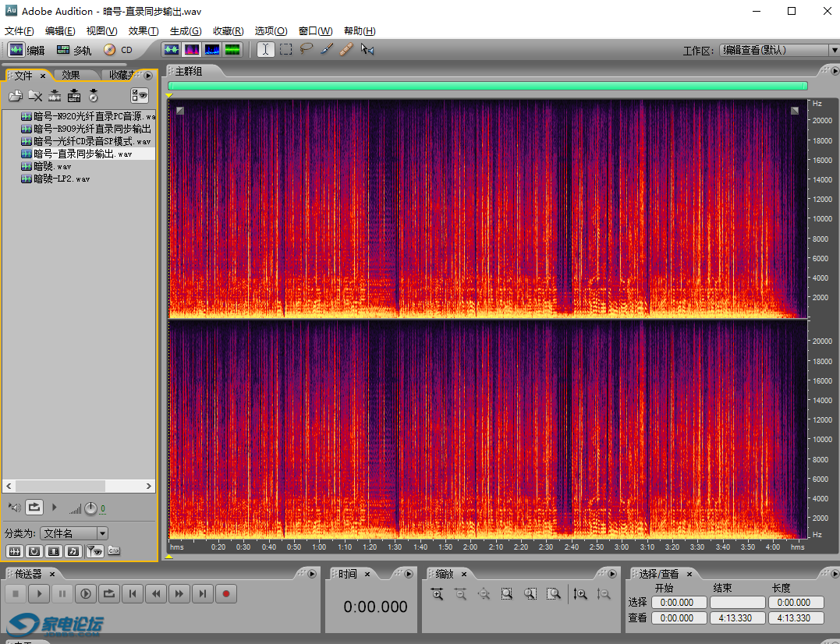Expand the 传送器 panel options menu arrow
The height and width of the screenshot is (644, 840).
pos(312,574)
